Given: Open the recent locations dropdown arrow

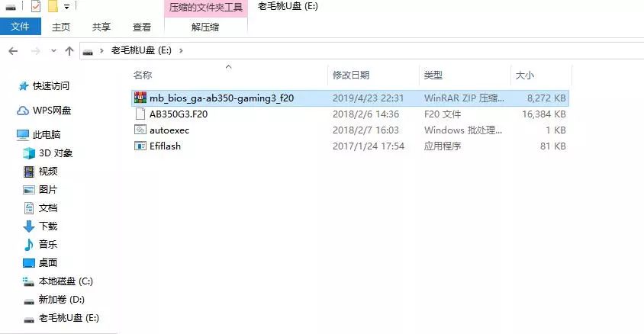Looking at the screenshot, I should point(53,51).
